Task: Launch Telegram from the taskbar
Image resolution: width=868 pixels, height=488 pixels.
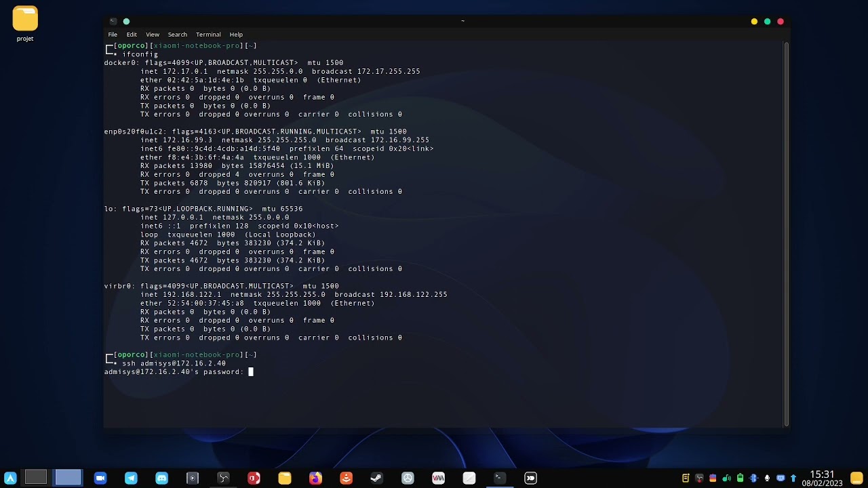Action: pos(131,478)
